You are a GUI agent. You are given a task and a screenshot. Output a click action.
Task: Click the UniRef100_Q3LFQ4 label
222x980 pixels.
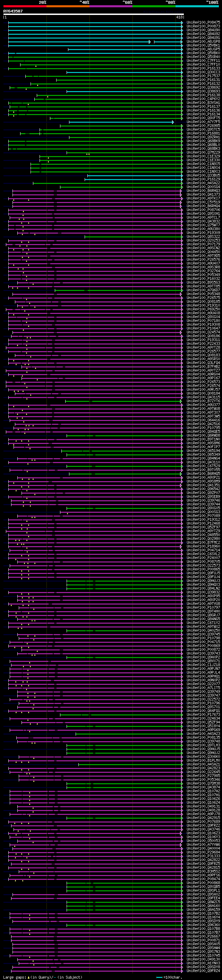click(x=203, y=363)
